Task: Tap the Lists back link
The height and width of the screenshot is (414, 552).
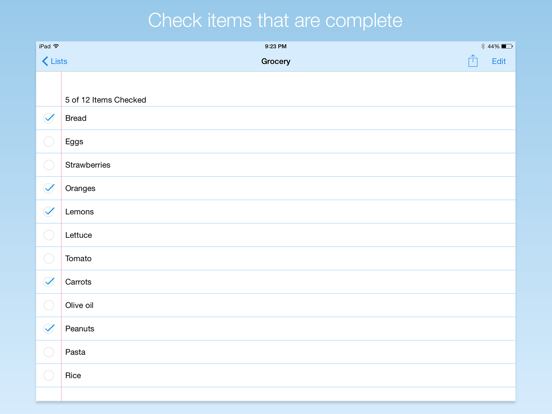Action: pyautogui.click(x=55, y=61)
